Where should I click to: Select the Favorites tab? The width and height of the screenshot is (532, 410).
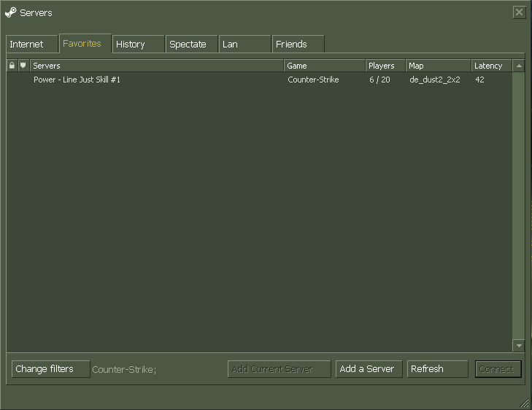click(85, 44)
